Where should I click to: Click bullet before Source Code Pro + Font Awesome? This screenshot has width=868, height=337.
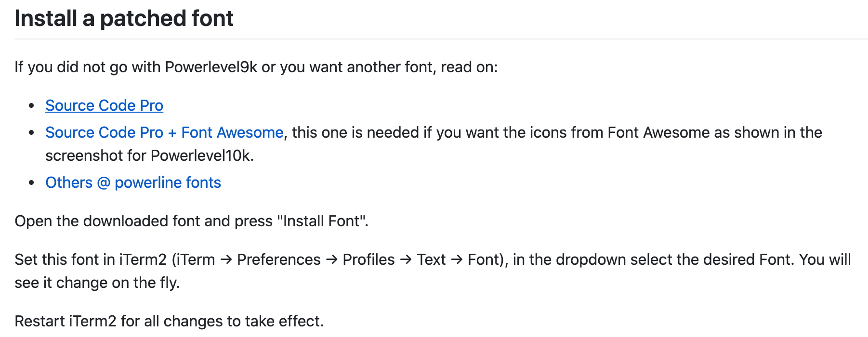click(31, 132)
